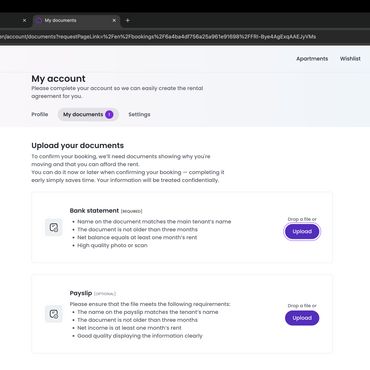Open the Wishlist navigation link
370x370 pixels.
(350, 59)
